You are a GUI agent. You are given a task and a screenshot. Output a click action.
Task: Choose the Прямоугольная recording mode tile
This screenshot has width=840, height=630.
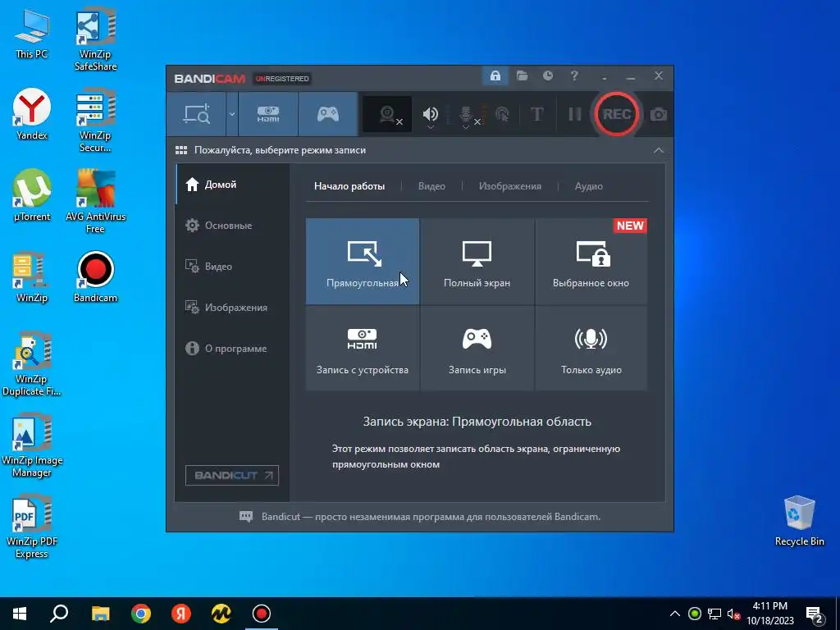(363, 261)
